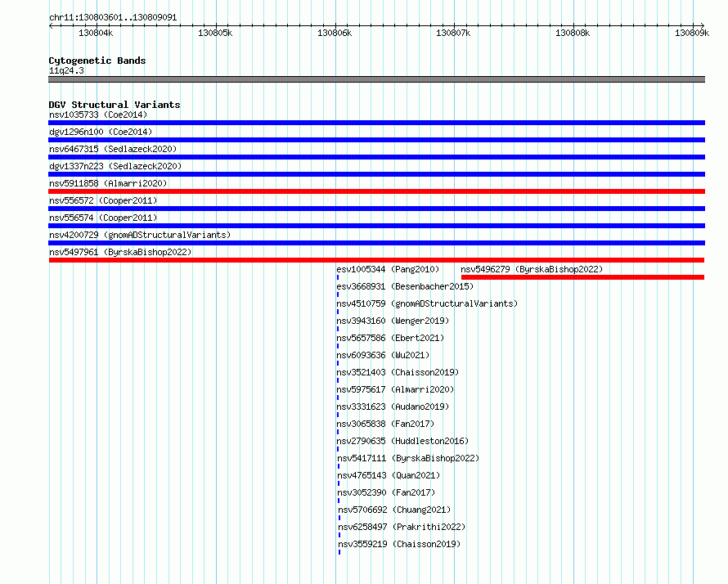Click the 130807k ruler label

pyautogui.click(x=453, y=33)
